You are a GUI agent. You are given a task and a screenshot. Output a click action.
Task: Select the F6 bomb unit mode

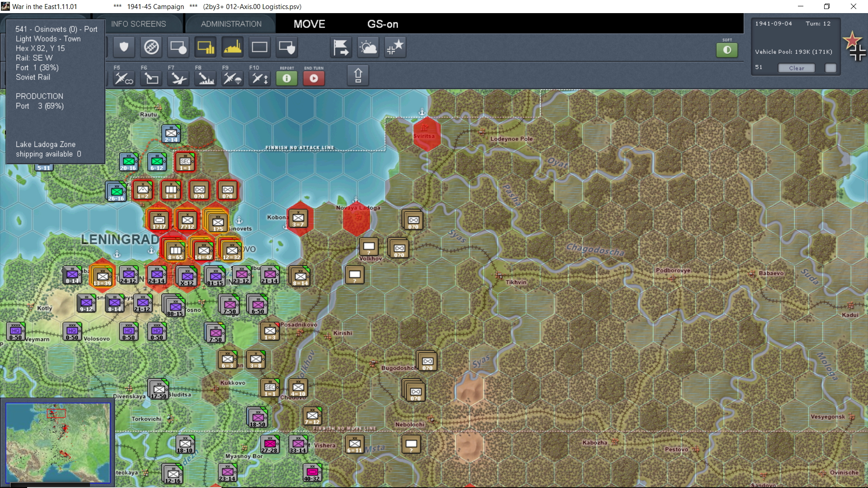[151, 78]
